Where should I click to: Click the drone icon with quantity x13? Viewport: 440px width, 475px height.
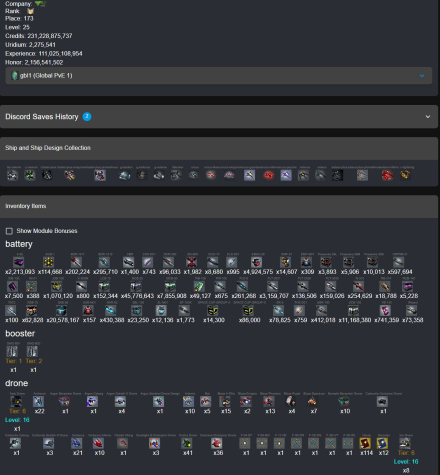(x=269, y=401)
